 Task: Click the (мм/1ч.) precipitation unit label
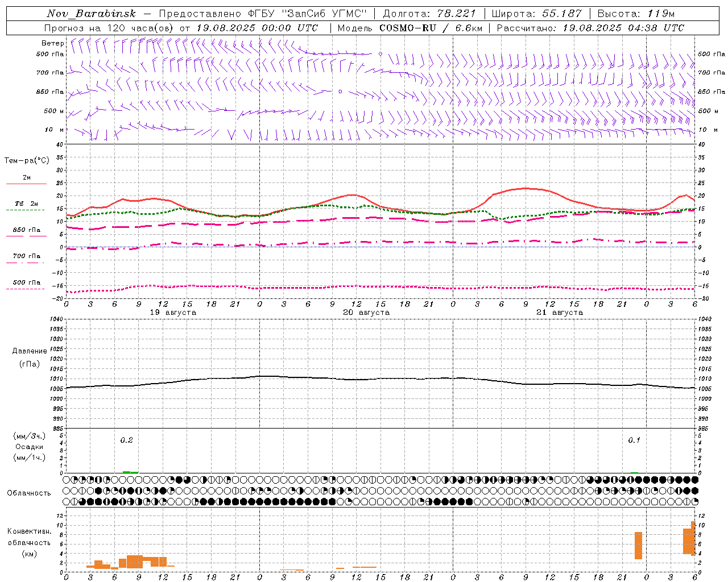click(30, 458)
